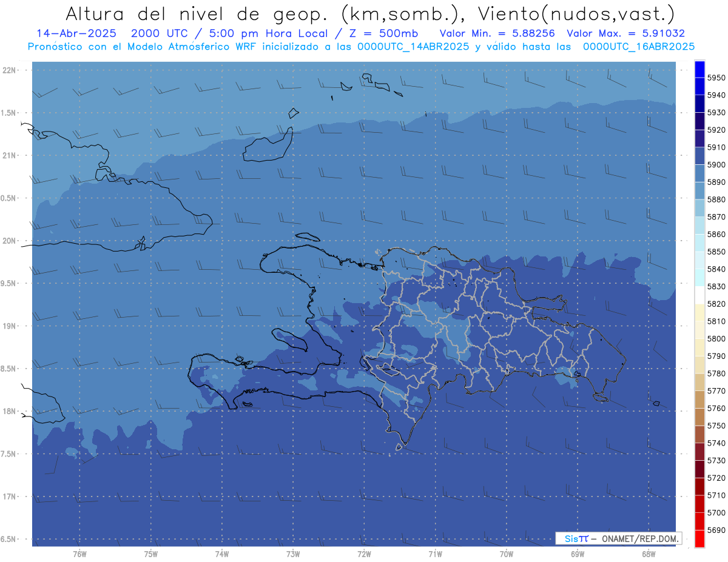728x562 pixels.
Task: Click the '5950' legend value
Action: click(716, 78)
